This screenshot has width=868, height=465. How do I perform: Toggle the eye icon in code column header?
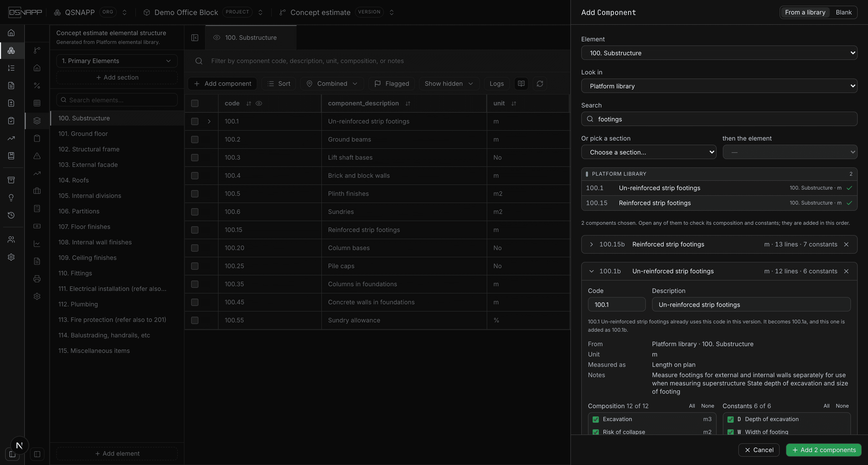tap(259, 103)
